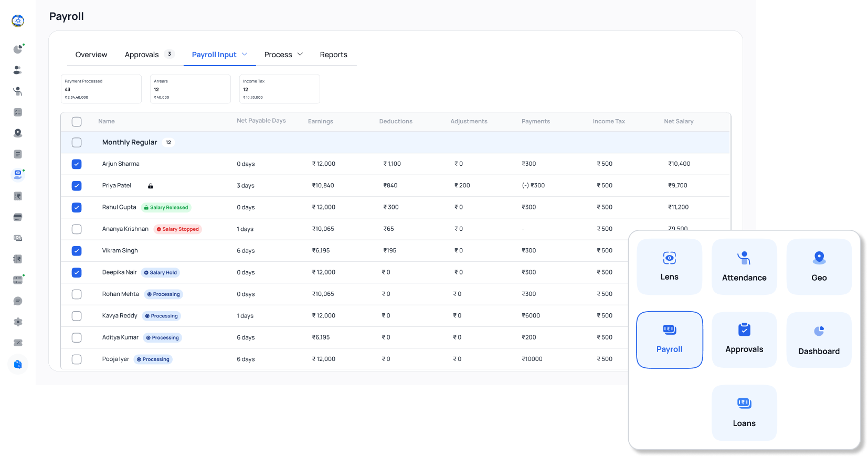The image size is (868, 457).
Task: Uncheck the Priya Patel row checkbox
Action: click(x=77, y=186)
